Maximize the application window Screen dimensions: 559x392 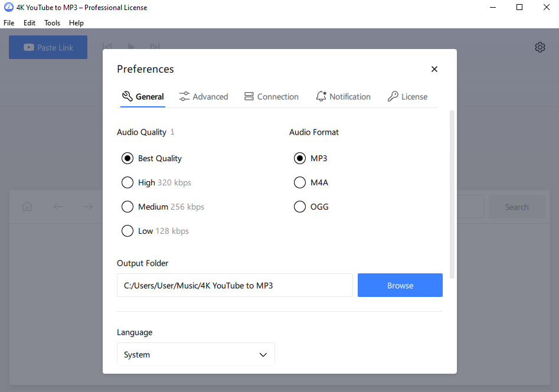tap(519, 7)
